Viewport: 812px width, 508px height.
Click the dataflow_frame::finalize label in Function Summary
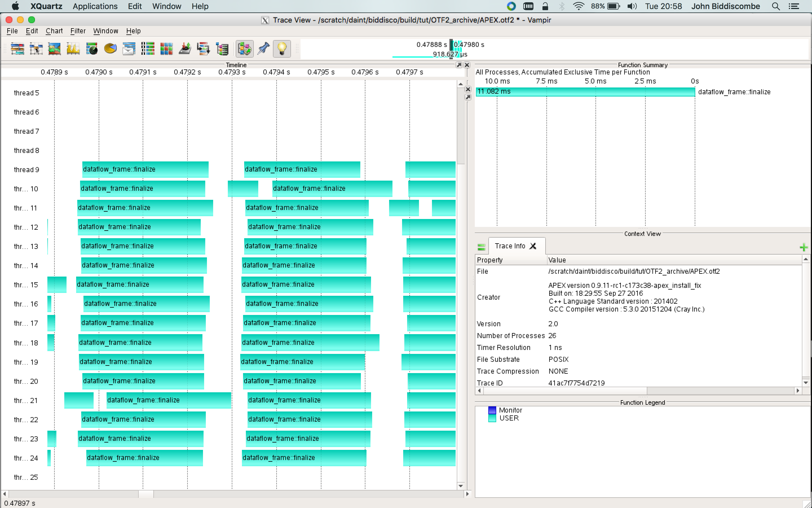[x=734, y=92]
